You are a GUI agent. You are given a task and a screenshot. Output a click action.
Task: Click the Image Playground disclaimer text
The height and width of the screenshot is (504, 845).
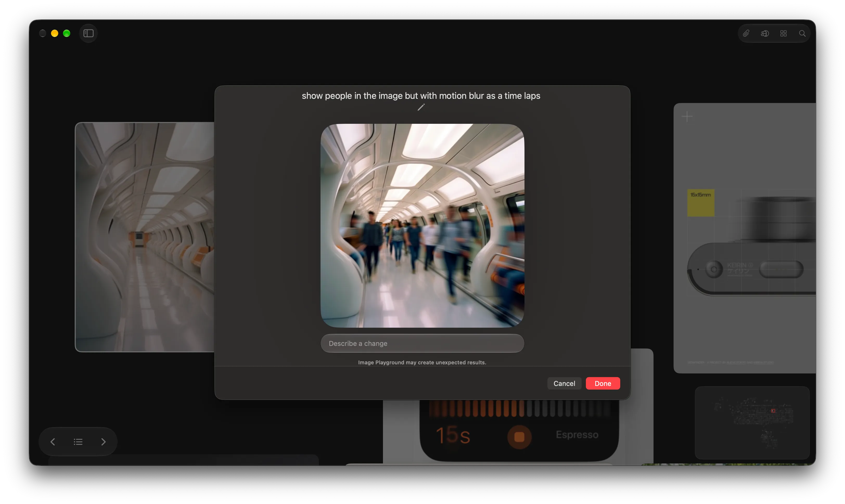[422, 362]
